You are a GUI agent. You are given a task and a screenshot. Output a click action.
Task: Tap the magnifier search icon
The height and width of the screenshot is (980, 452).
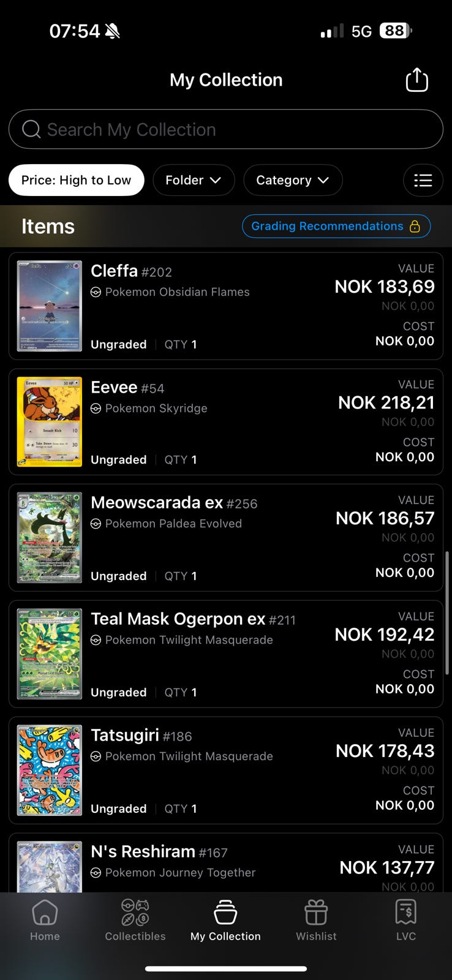[31, 129]
